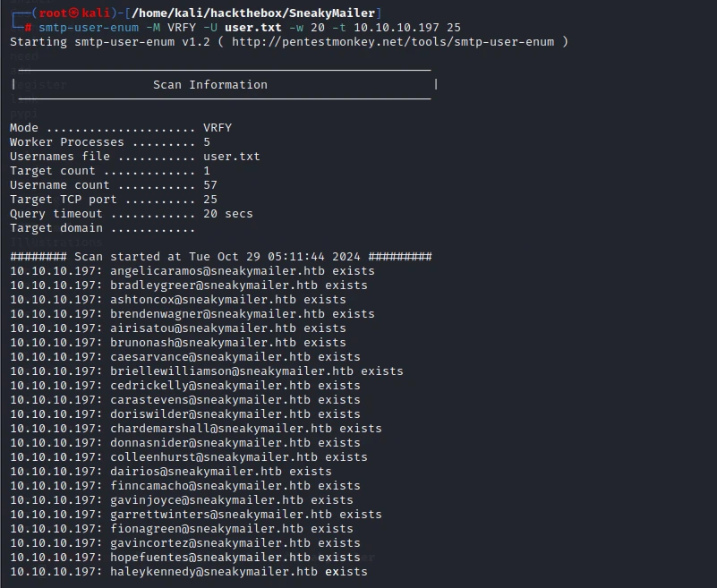Click briellewilliamson@sneakymailer.htb email address

(231, 371)
